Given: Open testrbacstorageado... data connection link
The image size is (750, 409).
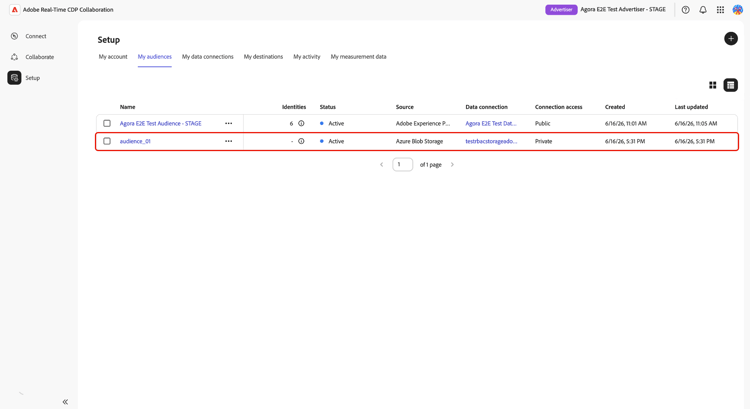Looking at the screenshot, I should click(491, 141).
